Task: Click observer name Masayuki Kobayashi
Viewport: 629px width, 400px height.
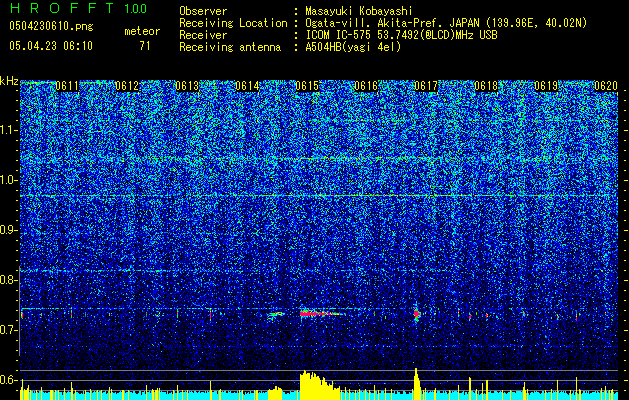Action: coord(359,11)
